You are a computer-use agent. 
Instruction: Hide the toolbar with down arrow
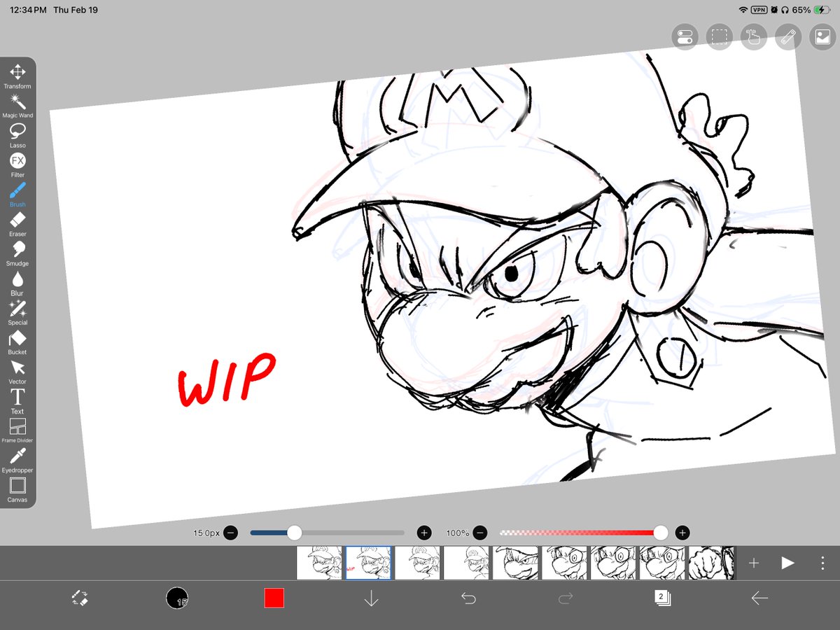[x=371, y=598]
